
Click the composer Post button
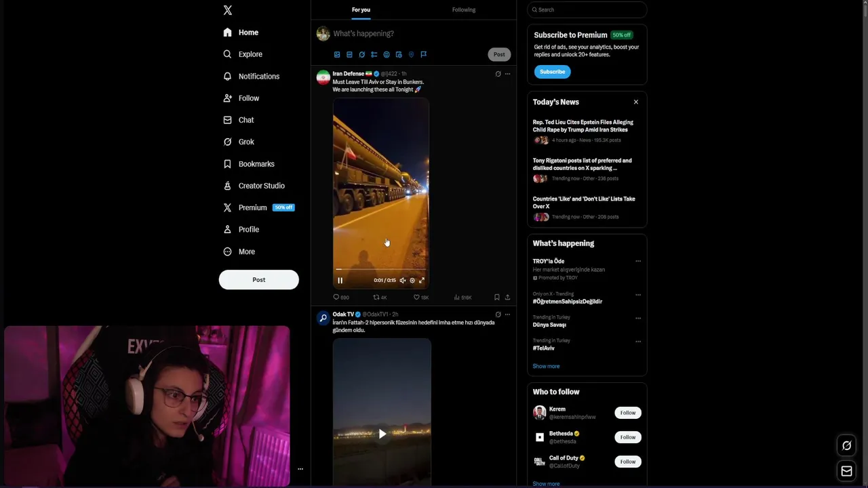click(x=499, y=54)
